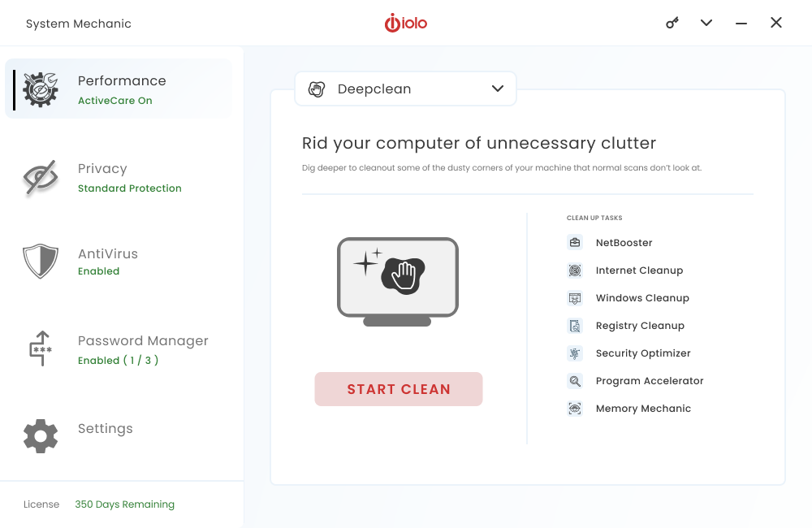
Task: Click the Registry Cleanup icon
Action: point(575,326)
